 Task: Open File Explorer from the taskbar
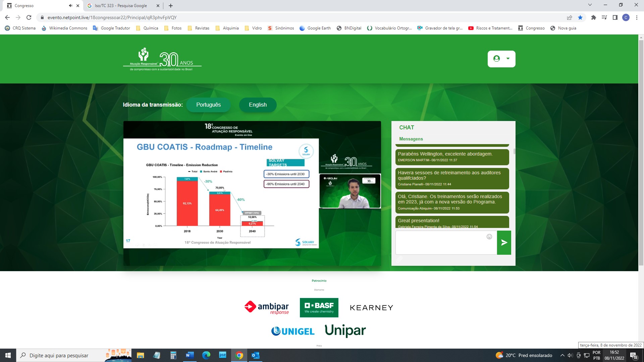pyautogui.click(x=140, y=355)
